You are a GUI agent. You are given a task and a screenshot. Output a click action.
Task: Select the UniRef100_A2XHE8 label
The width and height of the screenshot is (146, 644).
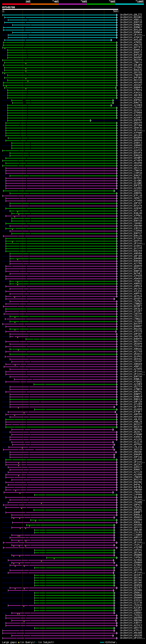coord(131,105)
